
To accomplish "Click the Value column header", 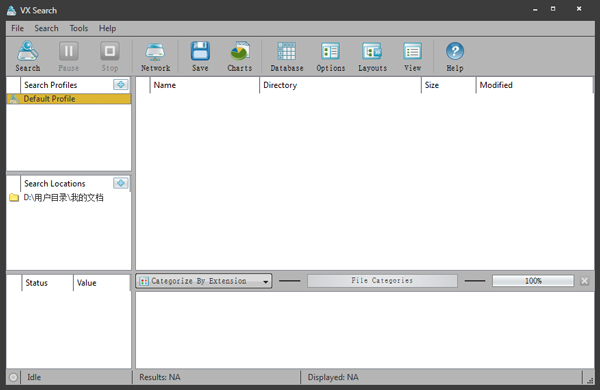I will (101, 283).
